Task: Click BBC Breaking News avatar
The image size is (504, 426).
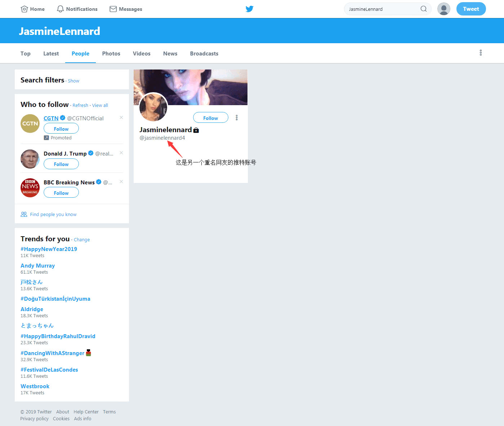Action: (x=30, y=188)
